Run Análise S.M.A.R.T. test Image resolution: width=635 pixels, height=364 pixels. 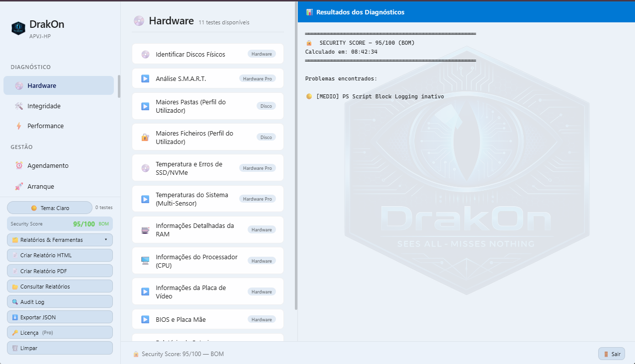208,78
